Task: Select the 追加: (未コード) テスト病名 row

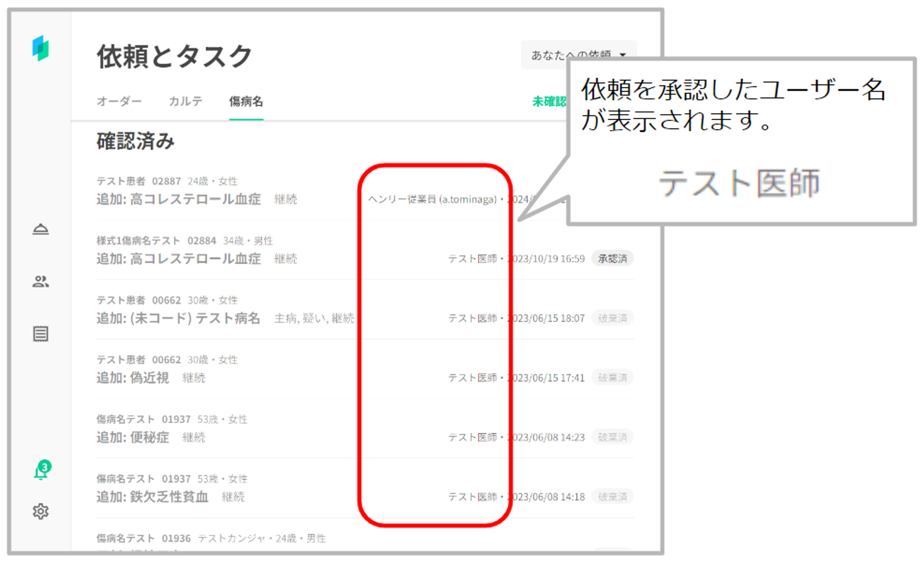Action: tap(178, 318)
